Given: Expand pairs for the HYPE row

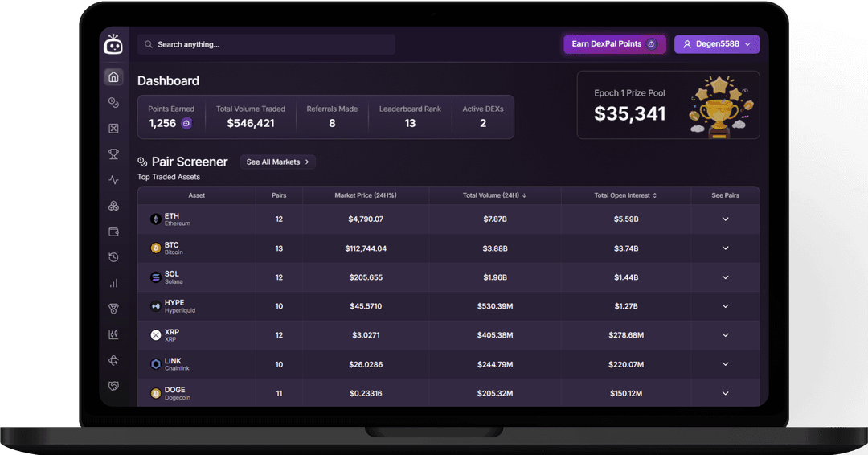Looking at the screenshot, I should pyautogui.click(x=725, y=306).
